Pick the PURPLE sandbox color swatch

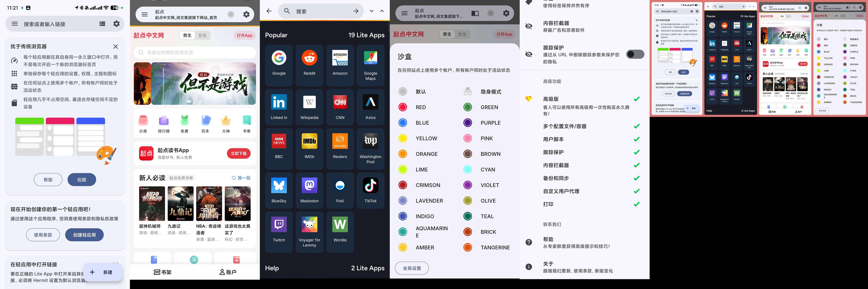(468, 123)
